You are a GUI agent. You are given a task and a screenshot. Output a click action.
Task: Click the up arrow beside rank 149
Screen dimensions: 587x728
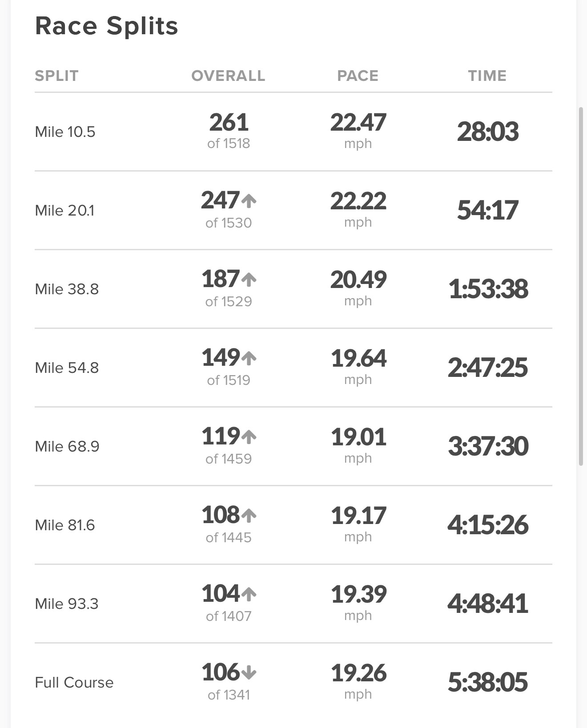coord(249,358)
